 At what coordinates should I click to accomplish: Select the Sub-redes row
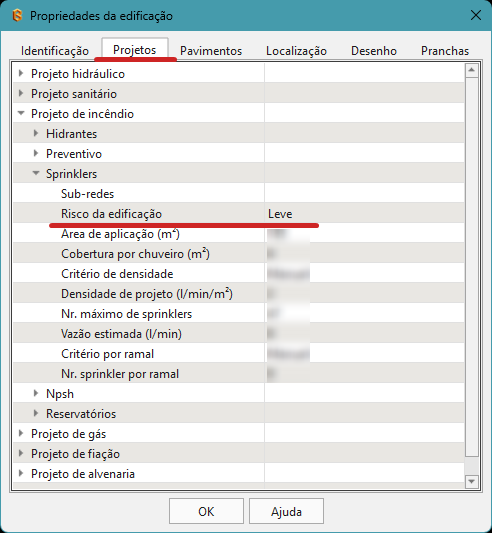point(239,193)
